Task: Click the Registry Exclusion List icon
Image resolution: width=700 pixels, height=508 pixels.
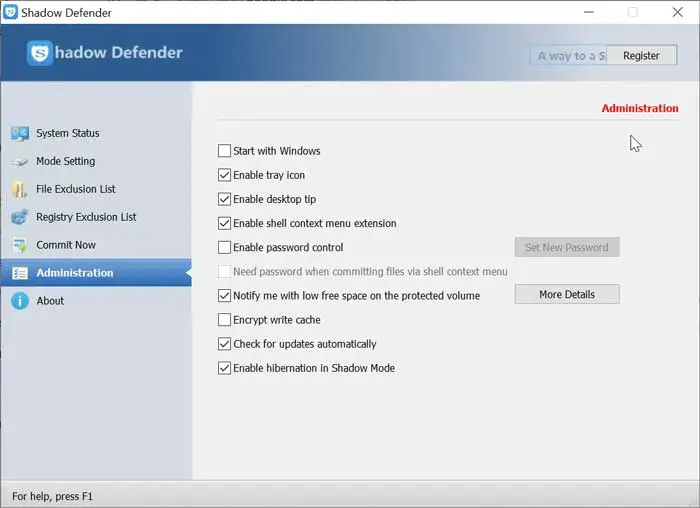Action: pyautogui.click(x=20, y=217)
